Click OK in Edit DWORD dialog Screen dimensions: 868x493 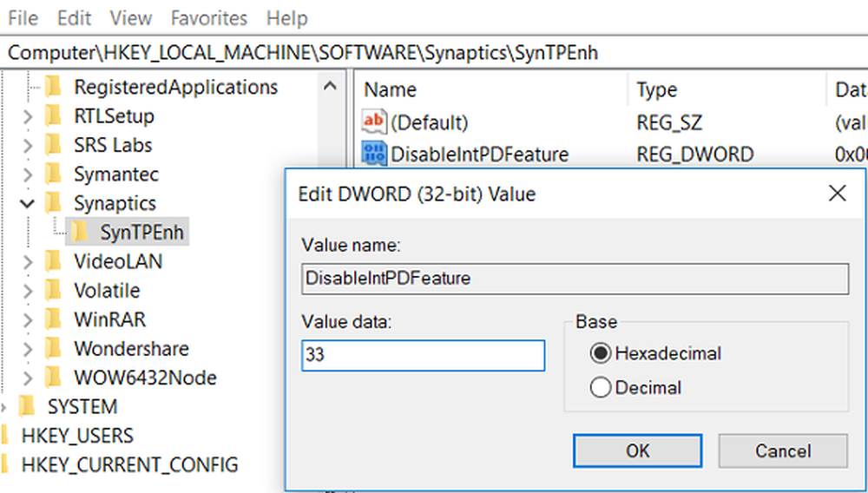(638, 451)
